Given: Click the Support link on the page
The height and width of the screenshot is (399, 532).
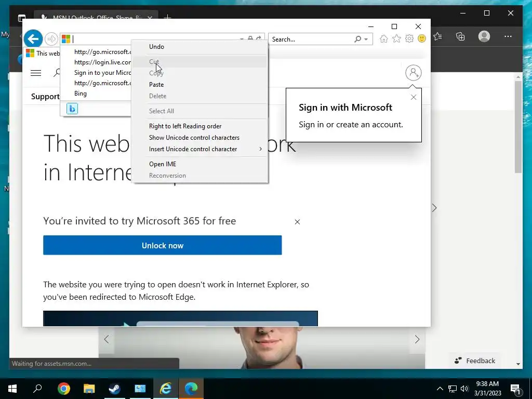Looking at the screenshot, I should tap(45, 97).
